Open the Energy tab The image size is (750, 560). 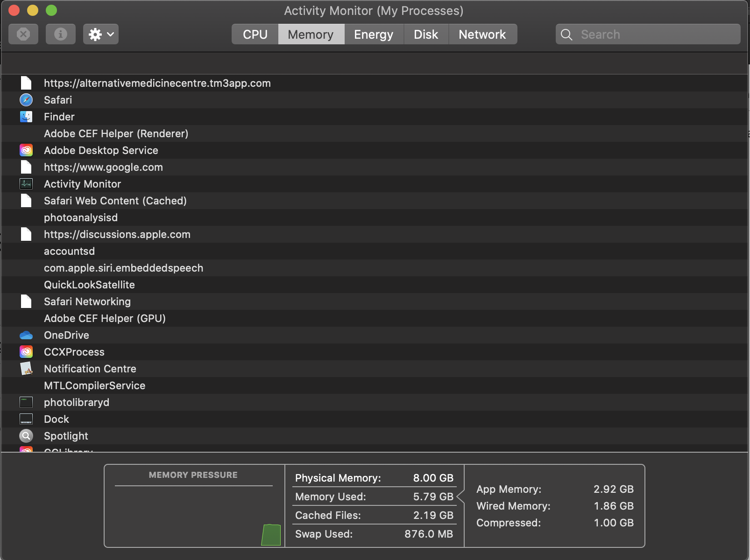374,34
